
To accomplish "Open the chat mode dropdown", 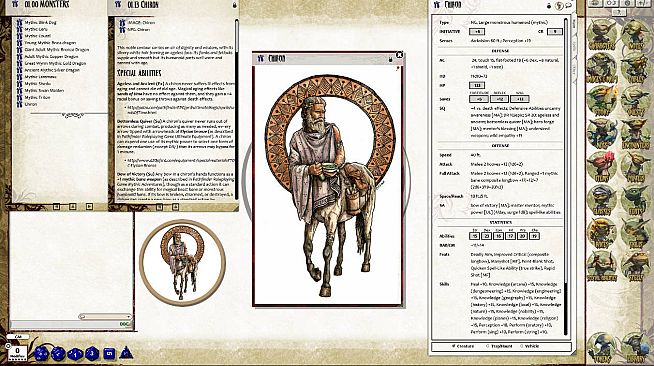I will coord(105,316).
